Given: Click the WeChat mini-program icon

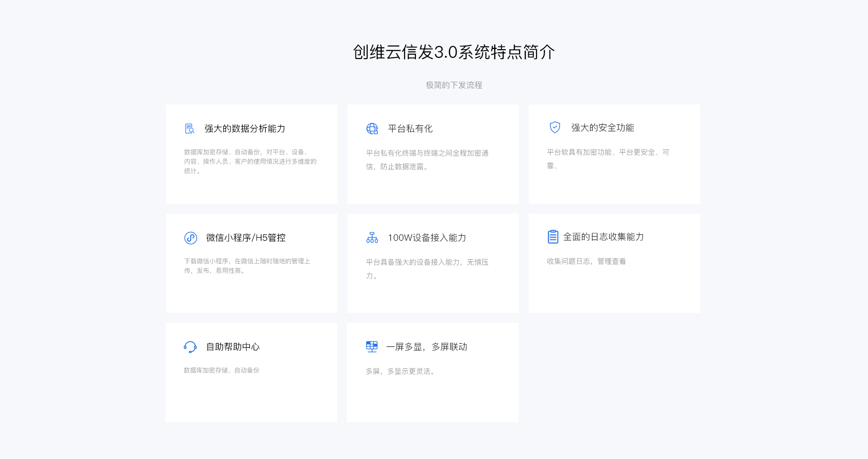Looking at the screenshot, I should point(190,238).
